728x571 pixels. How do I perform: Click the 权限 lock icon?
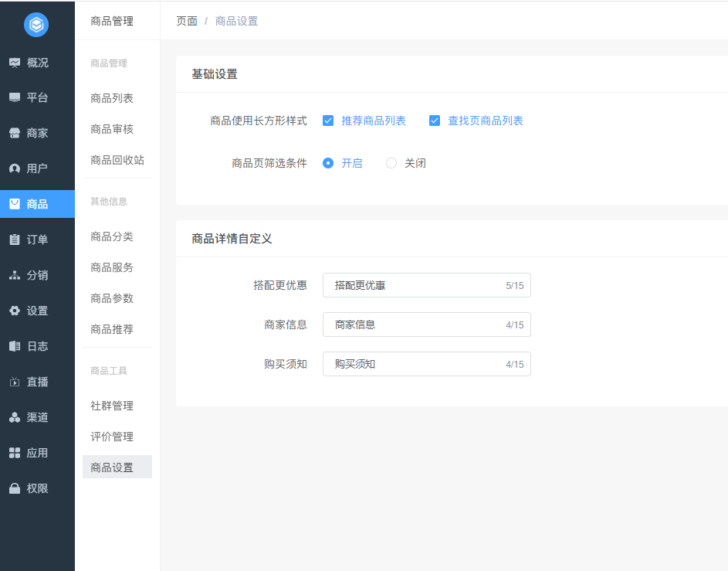point(15,488)
